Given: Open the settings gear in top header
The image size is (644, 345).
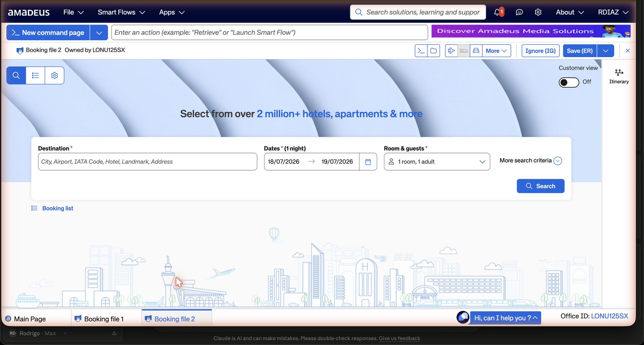Looking at the screenshot, I should tap(538, 12).
